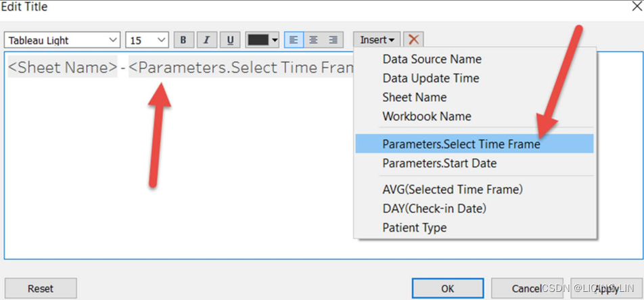Insert the Patient Type field
The height and width of the screenshot is (300, 644).
[x=414, y=228]
